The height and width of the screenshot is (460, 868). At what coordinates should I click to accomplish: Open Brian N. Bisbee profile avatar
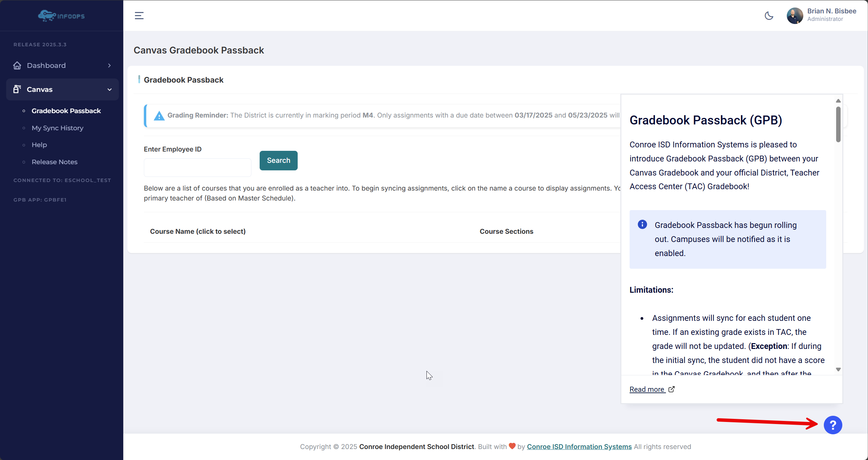795,16
